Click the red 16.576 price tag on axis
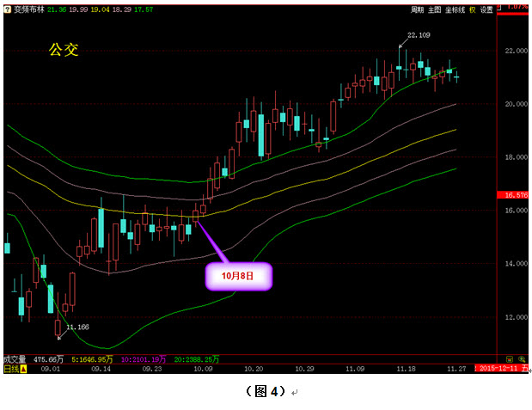Image resolution: width=532 pixels, height=410 pixels. click(517, 195)
